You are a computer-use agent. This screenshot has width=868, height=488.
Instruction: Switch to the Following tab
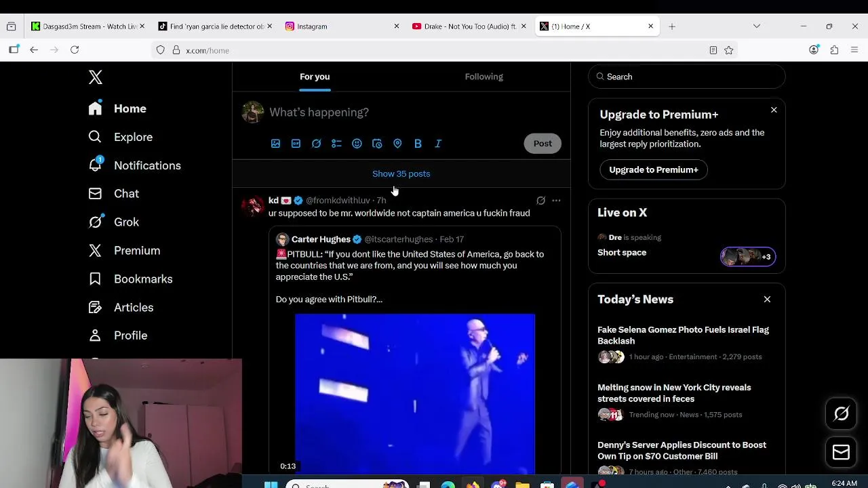click(x=484, y=77)
